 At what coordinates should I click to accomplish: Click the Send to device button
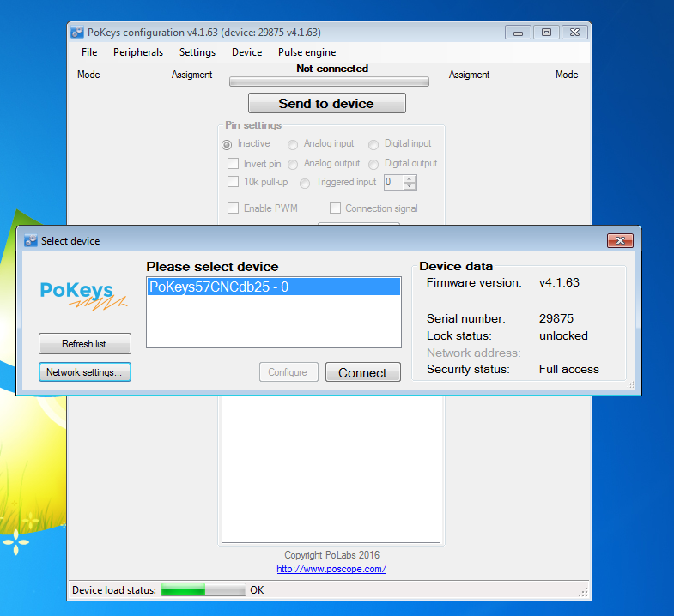[326, 103]
